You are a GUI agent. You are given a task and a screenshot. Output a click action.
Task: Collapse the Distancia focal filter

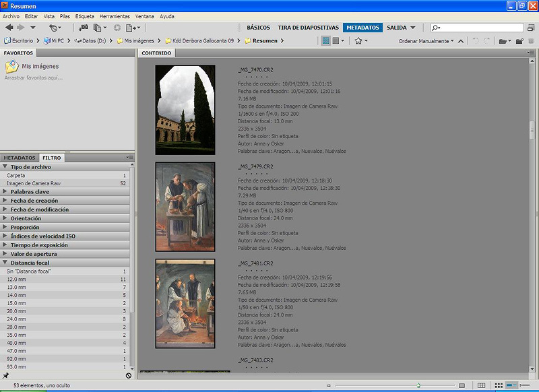pos(5,263)
